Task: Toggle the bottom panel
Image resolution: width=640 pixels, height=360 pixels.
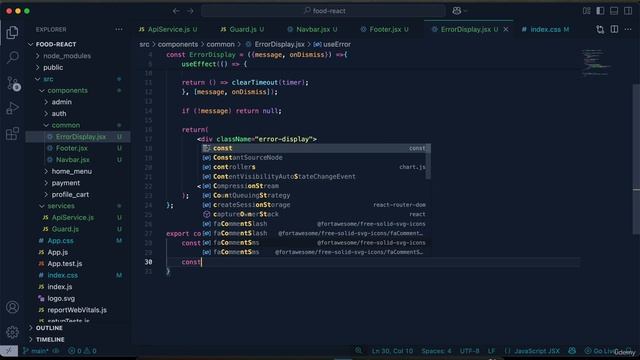Action: pyautogui.click(x=614, y=11)
